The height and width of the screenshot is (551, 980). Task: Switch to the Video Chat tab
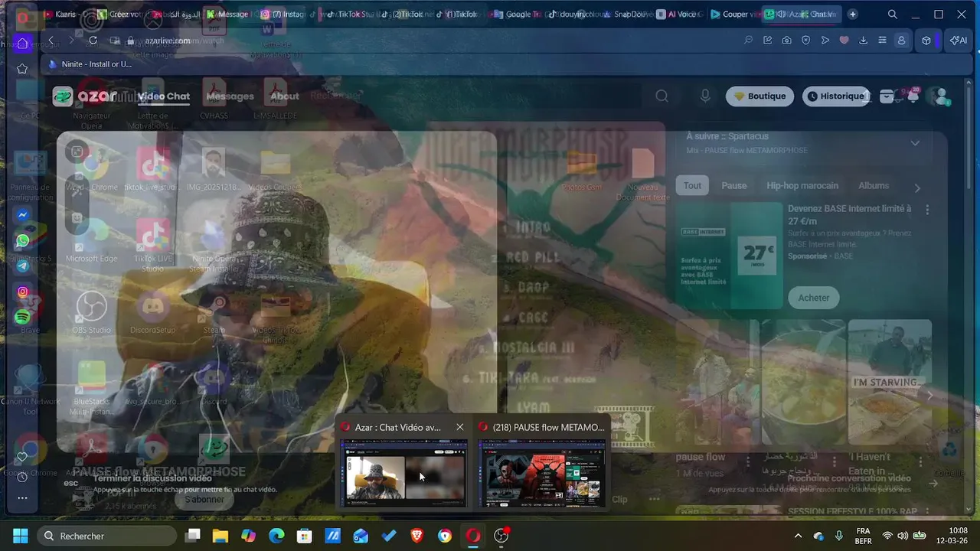pos(164,96)
